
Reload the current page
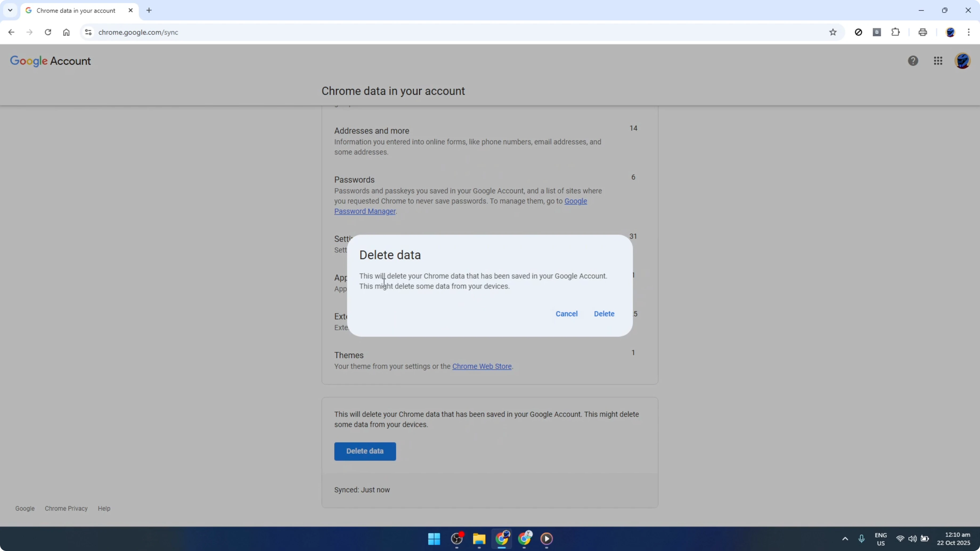coord(48,32)
